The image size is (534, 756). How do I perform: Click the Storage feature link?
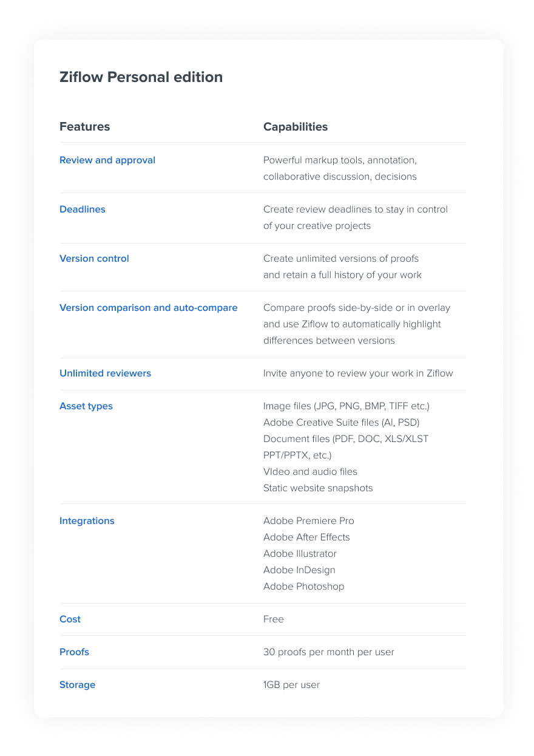tap(77, 685)
